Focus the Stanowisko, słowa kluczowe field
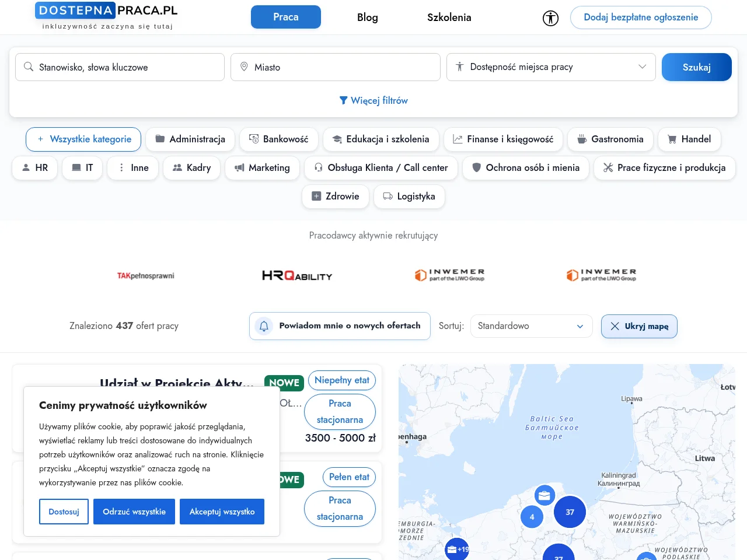The width and height of the screenshot is (747, 560). click(x=120, y=67)
